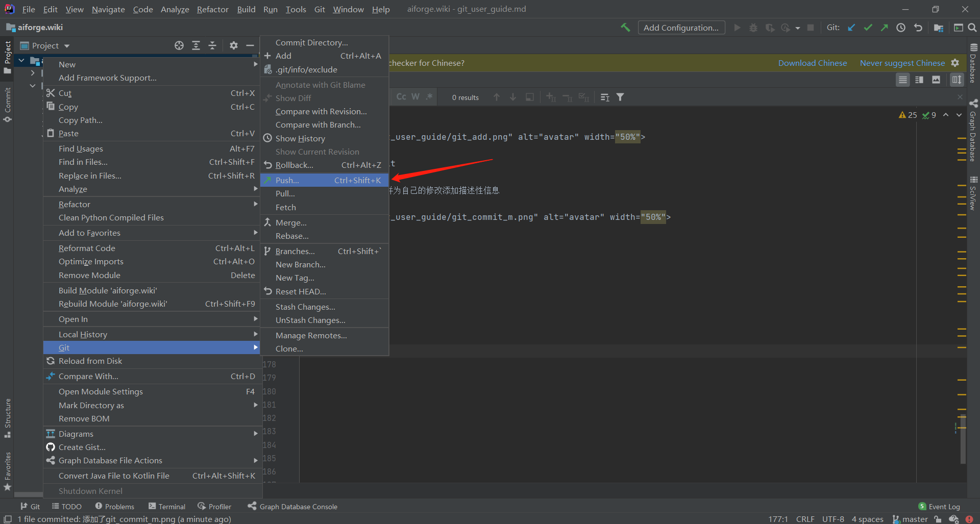Toggle the lock icon in status bar
This screenshot has width=980, height=524.
point(938,519)
